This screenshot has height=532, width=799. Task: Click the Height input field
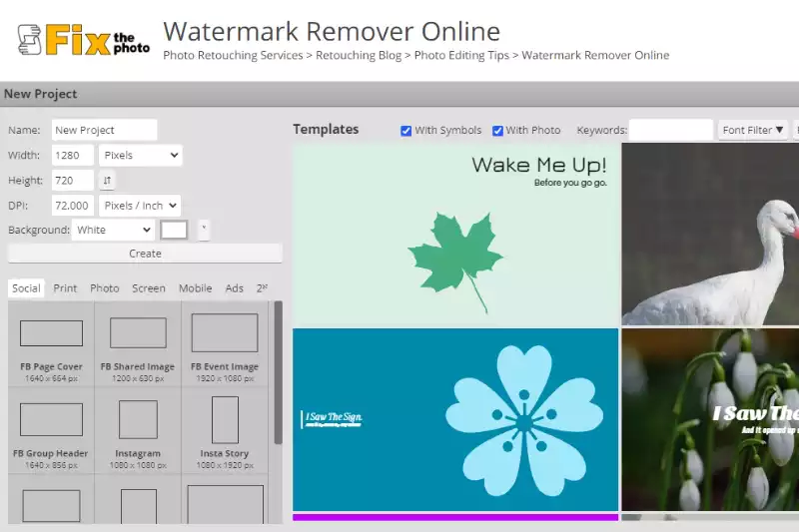pos(73,181)
